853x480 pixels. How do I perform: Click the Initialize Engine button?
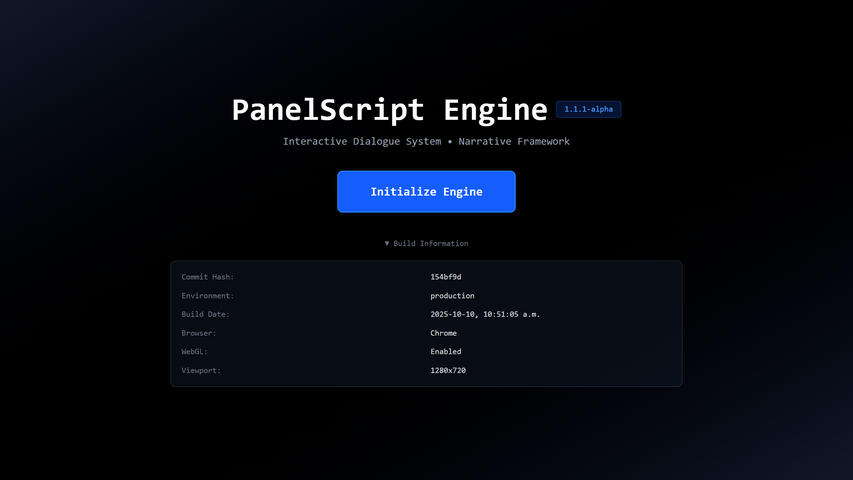(x=426, y=192)
